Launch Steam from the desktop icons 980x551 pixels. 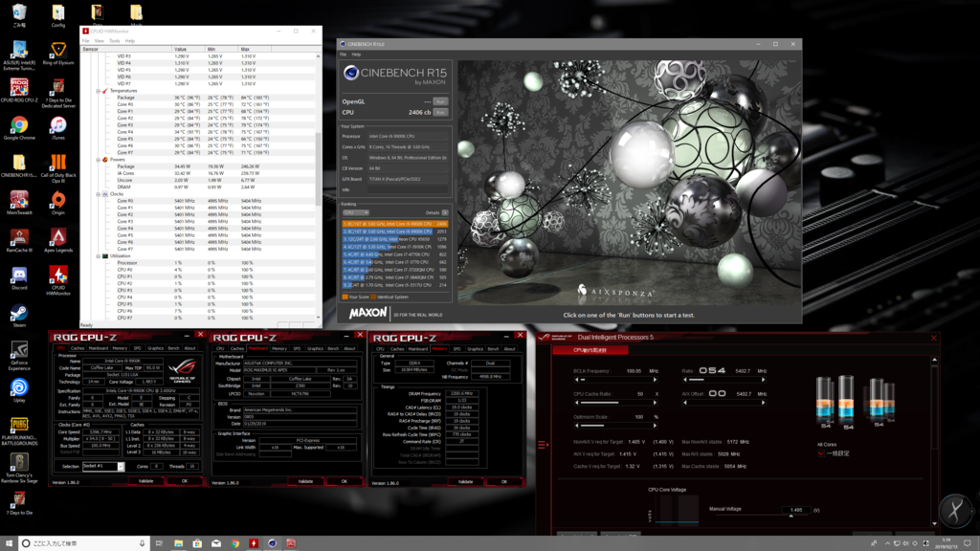(19, 316)
